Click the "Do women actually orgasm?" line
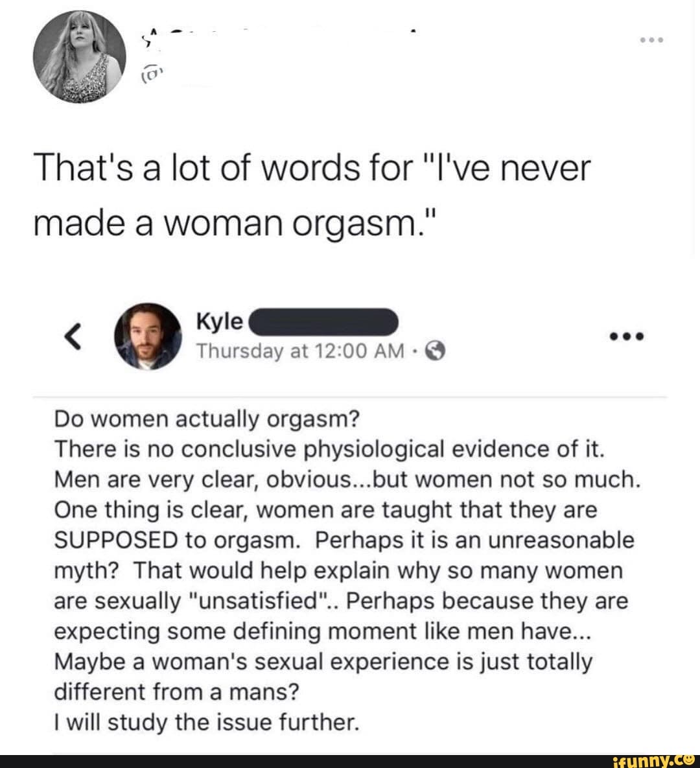Image resolution: width=700 pixels, height=768 pixels. point(206,419)
